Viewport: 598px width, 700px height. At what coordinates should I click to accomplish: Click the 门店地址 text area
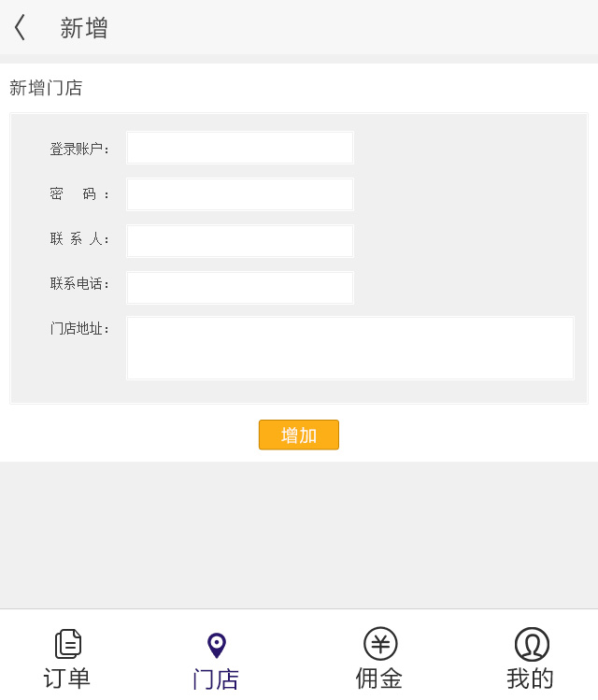click(349, 348)
